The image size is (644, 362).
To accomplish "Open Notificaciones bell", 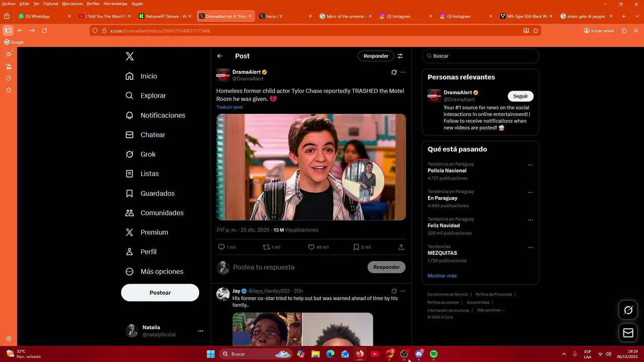I will [155, 115].
